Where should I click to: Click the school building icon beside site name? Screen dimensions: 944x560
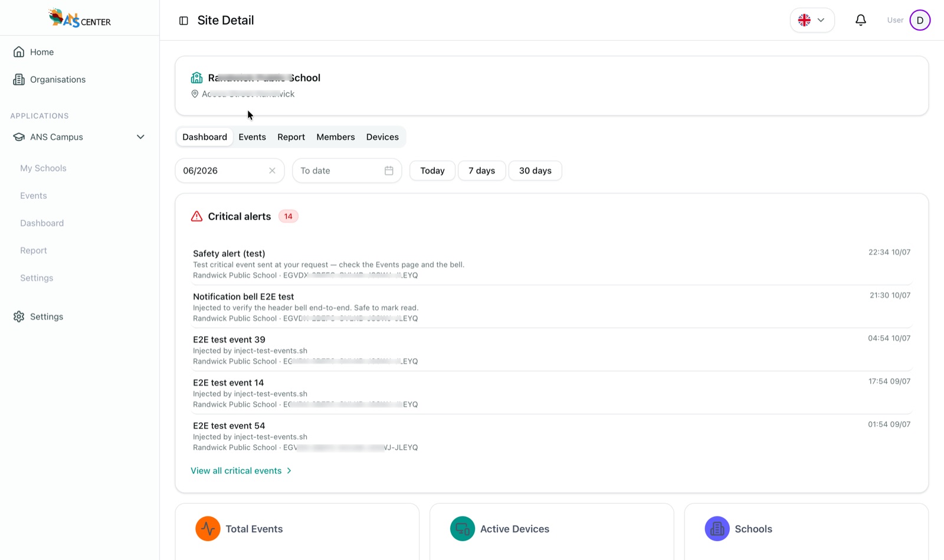196,78
